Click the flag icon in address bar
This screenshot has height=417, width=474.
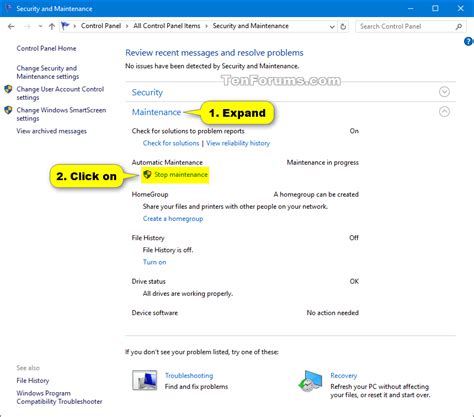coord(65,26)
